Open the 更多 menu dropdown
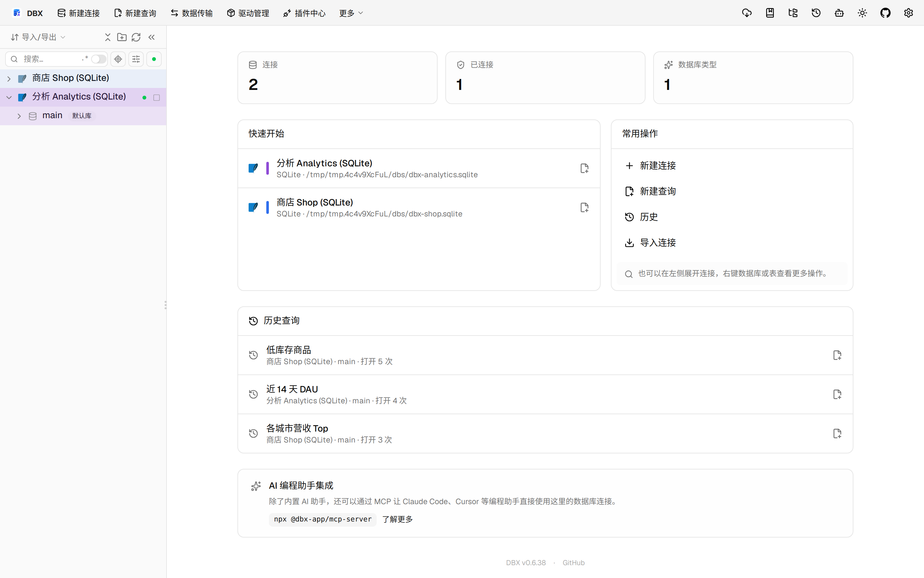 click(351, 13)
